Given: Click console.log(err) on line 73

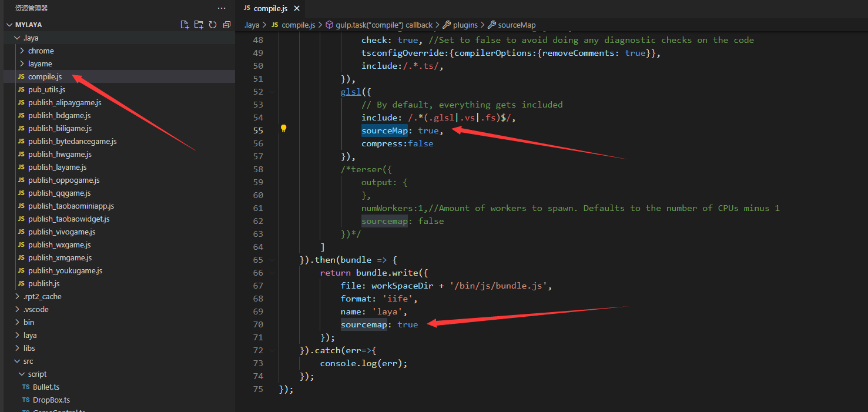Looking at the screenshot, I should click(361, 363).
